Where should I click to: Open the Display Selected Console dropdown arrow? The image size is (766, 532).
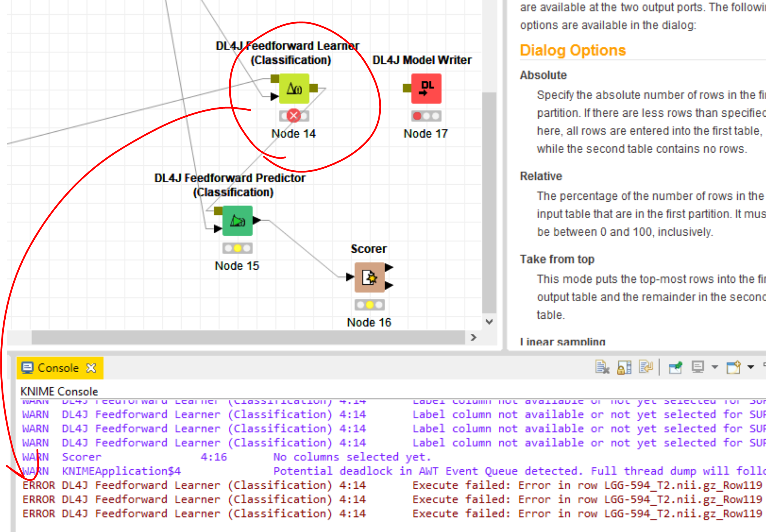tap(715, 367)
